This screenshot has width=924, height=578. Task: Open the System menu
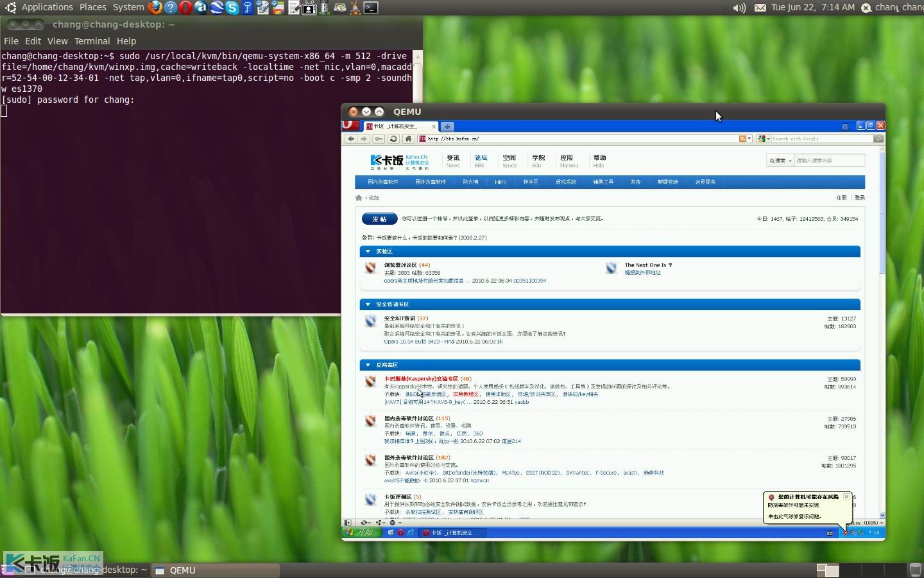pyautogui.click(x=128, y=8)
